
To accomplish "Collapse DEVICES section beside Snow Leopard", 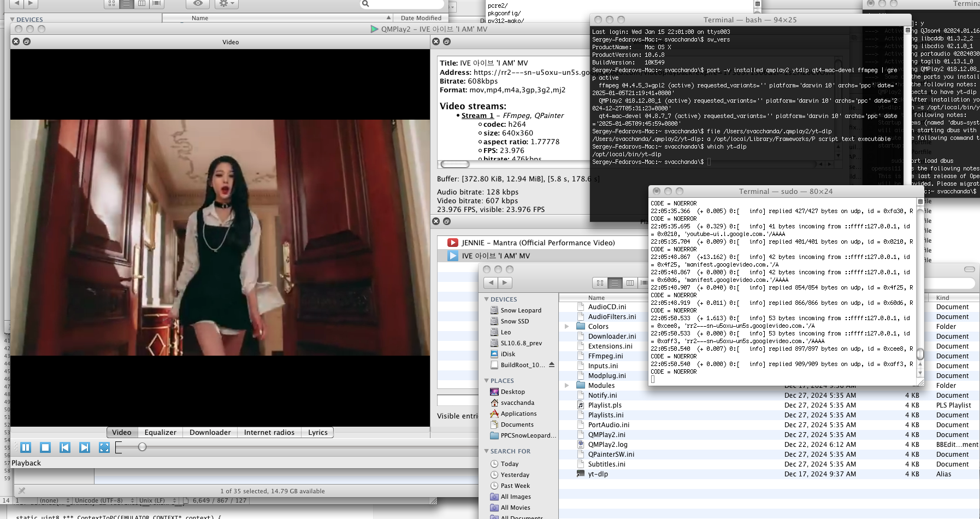I will click(486, 299).
